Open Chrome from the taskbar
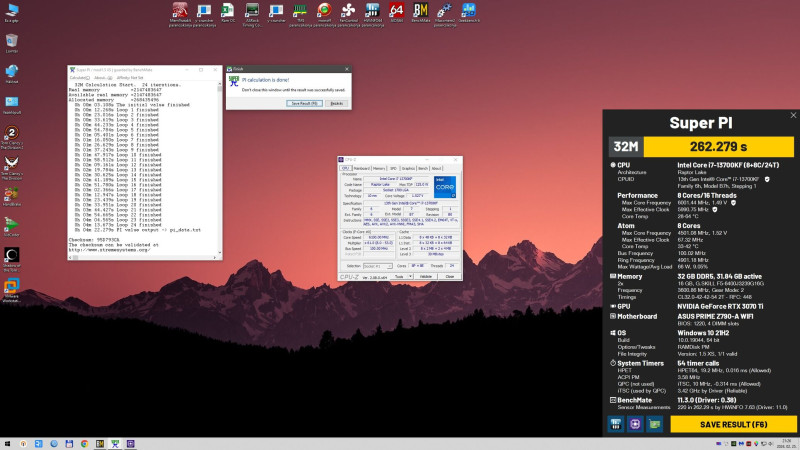The height and width of the screenshot is (450, 800). pos(84,444)
